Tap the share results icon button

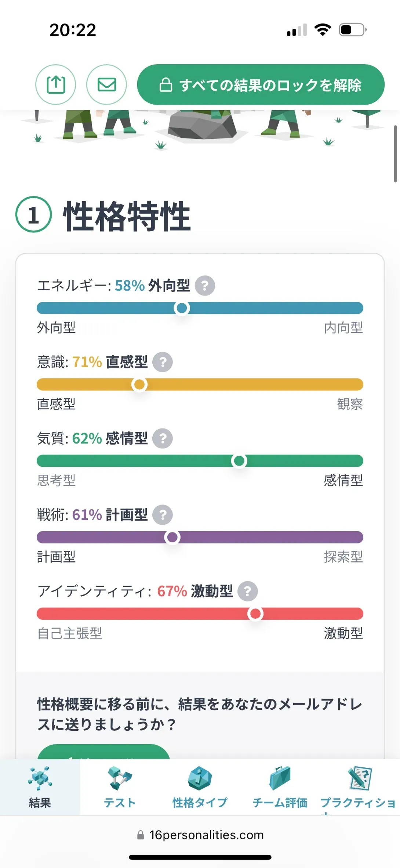pyautogui.click(x=56, y=84)
